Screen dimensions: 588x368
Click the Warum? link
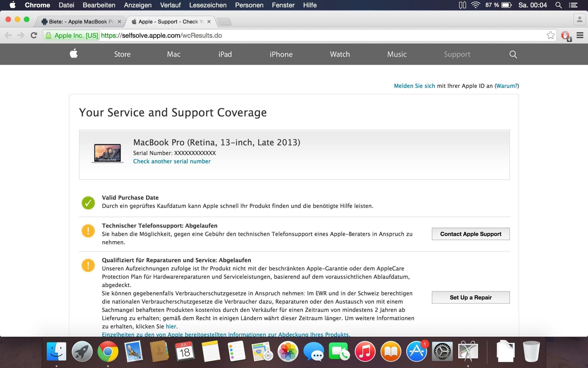507,86
